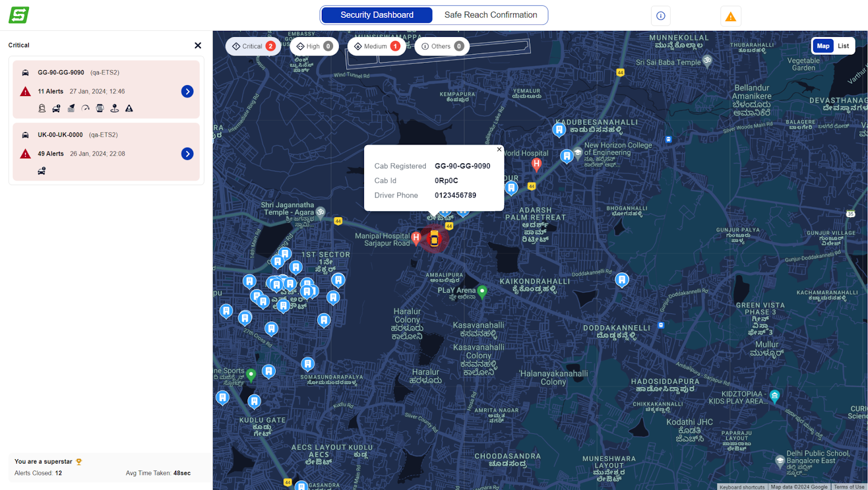
Task: Expand UK-00-UK-0000 alert details arrow
Action: 187,154
